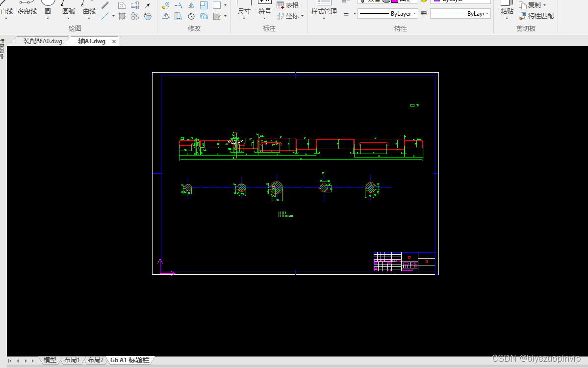Switch to the 模型 layout tab
This screenshot has width=588, height=368.
(x=50, y=360)
